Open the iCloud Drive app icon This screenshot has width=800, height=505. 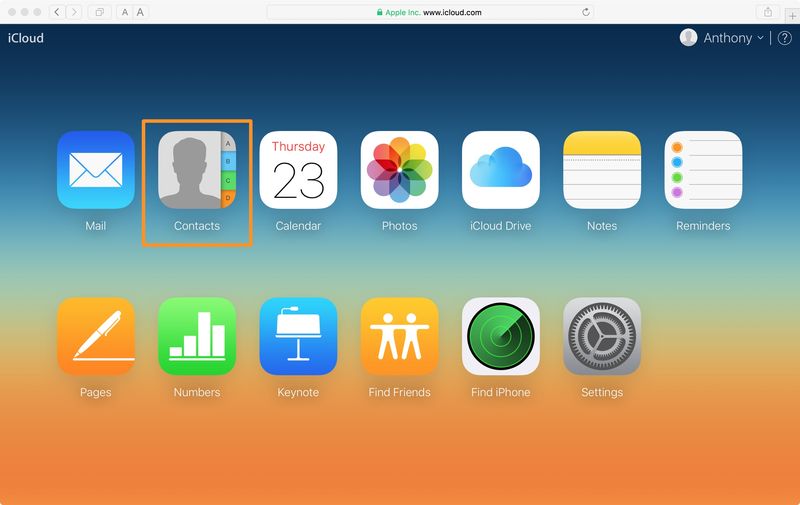tap(501, 170)
